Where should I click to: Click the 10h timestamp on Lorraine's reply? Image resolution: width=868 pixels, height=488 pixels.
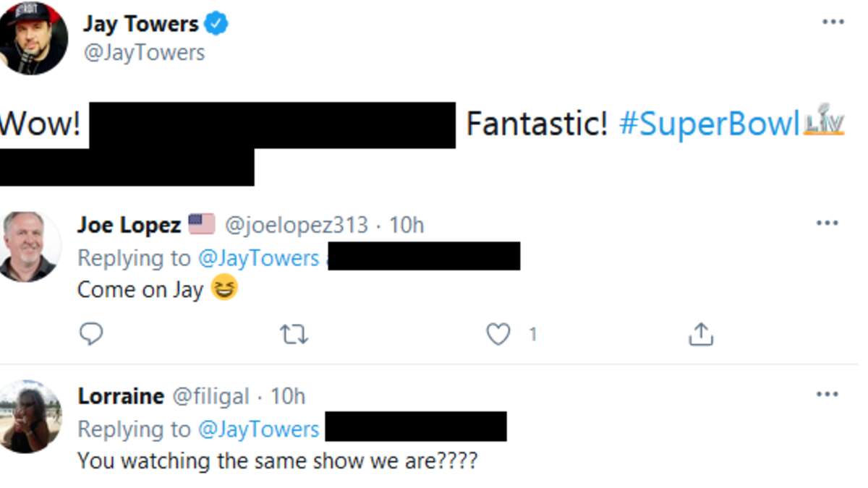[288, 396]
